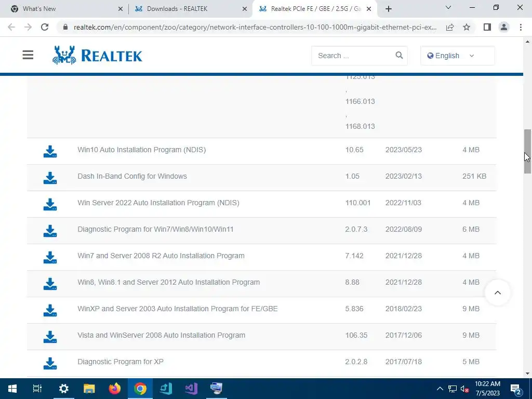Click Vista and WinServer 2008 text
The width and height of the screenshot is (532, 399).
(161, 335)
